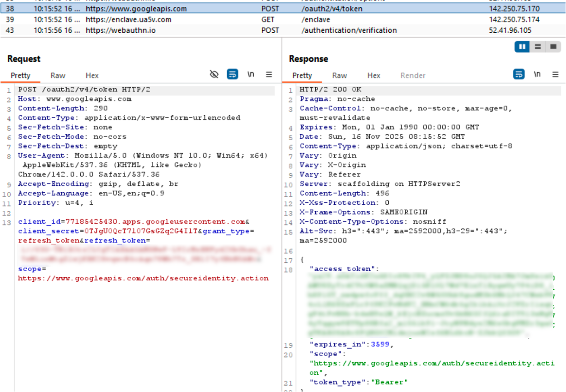Open the Response editor hamburger menu
Screen dimensions: 566x392
[x=555, y=74]
